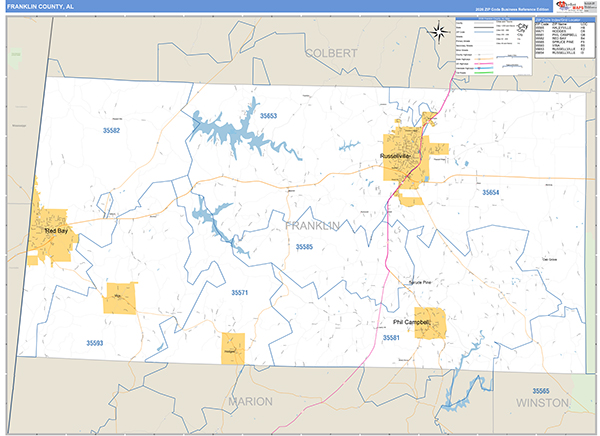Select ZIP code label 35593
Screen dimensions: 600x436
pyautogui.click(x=95, y=343)
